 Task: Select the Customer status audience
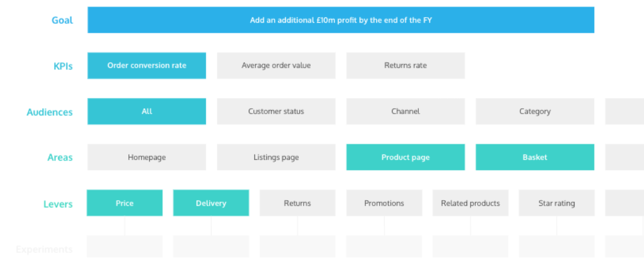click(x=276, y=111)
